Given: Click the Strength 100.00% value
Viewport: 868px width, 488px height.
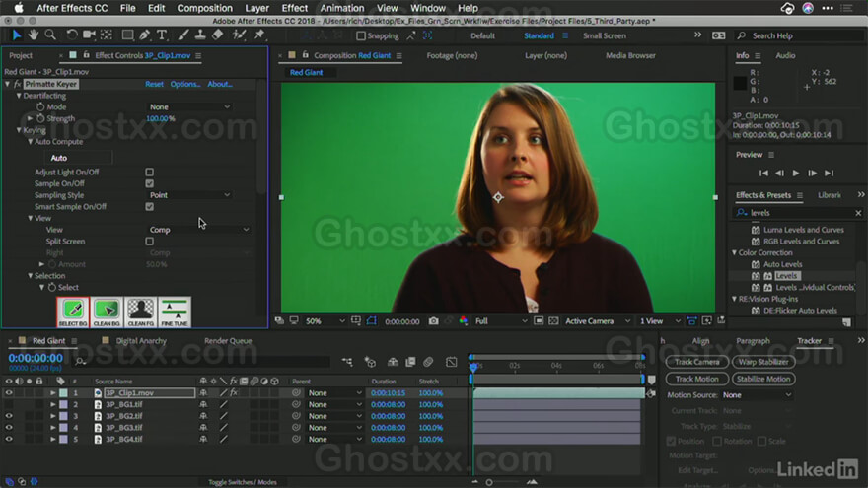Looking at the screenshot, I should [161, 118].
